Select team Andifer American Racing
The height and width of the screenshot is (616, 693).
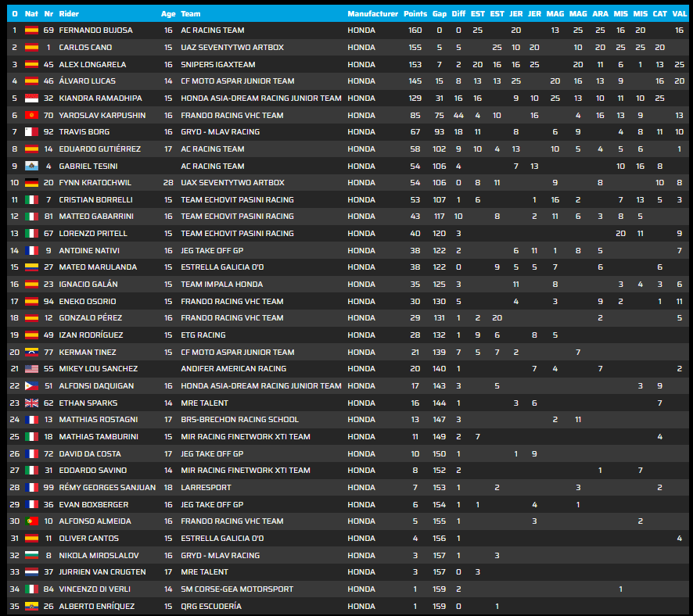(x=233, y=369)
